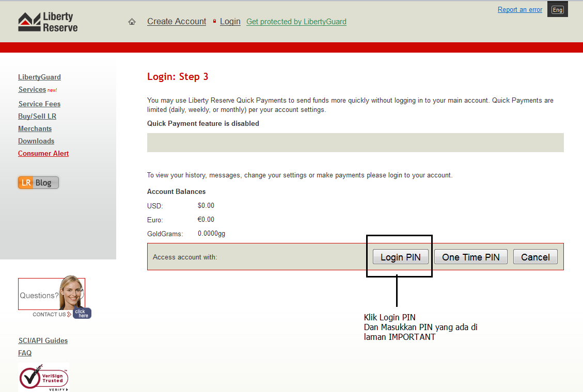Image resolution: width=583 pixels, height=392 pixels.
Task: Click the blue 'click here' badge
Action: coord(82,313)
